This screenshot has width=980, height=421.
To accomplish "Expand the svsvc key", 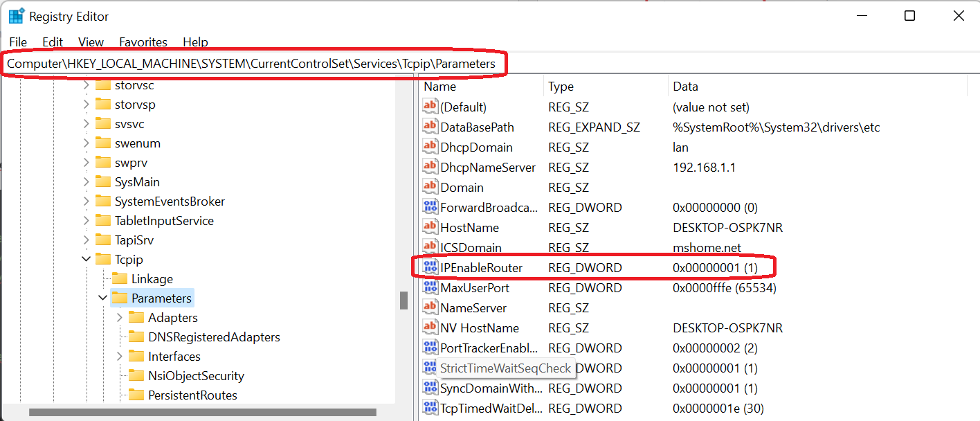I will point(86,124).
